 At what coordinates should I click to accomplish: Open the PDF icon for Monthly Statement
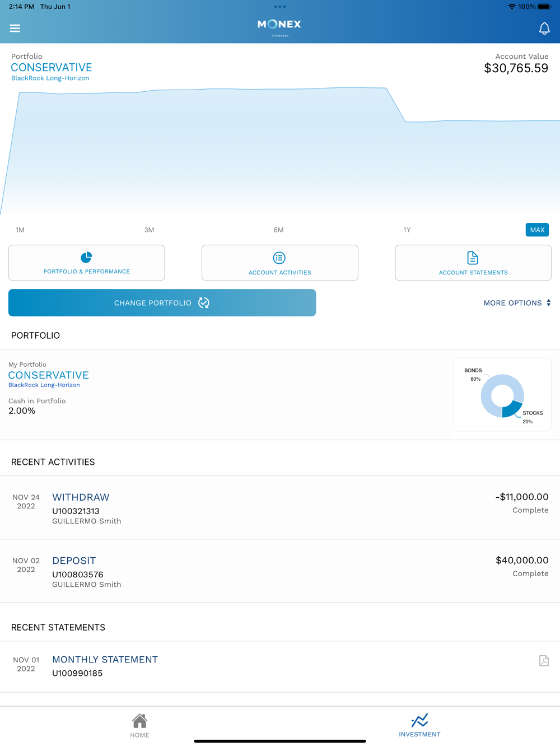tap(544, 661)
